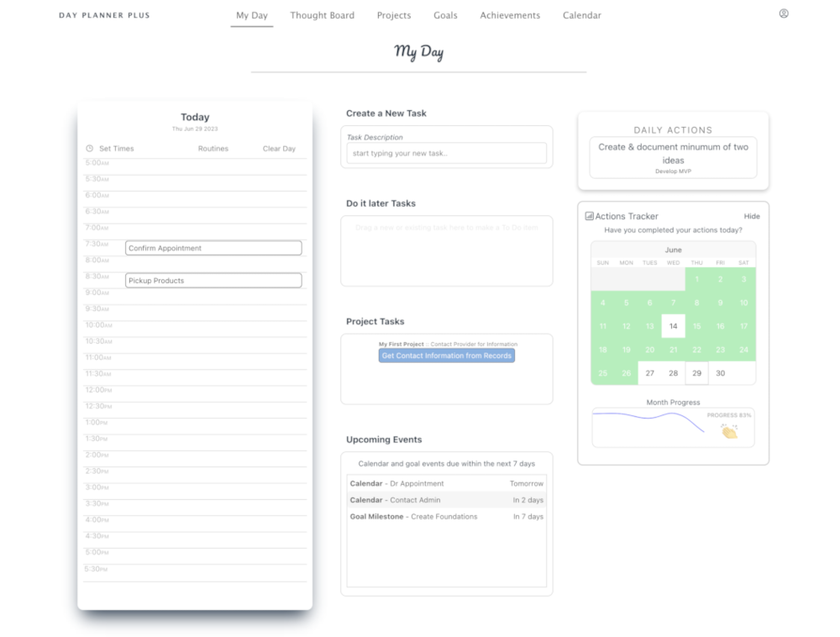Click Set Times in Today panel

(116, 149)
